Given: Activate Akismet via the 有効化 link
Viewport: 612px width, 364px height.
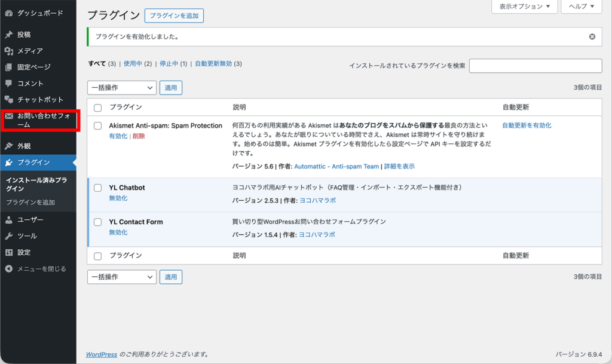Looking at the screenshot, I should click(x=118, y=136).
